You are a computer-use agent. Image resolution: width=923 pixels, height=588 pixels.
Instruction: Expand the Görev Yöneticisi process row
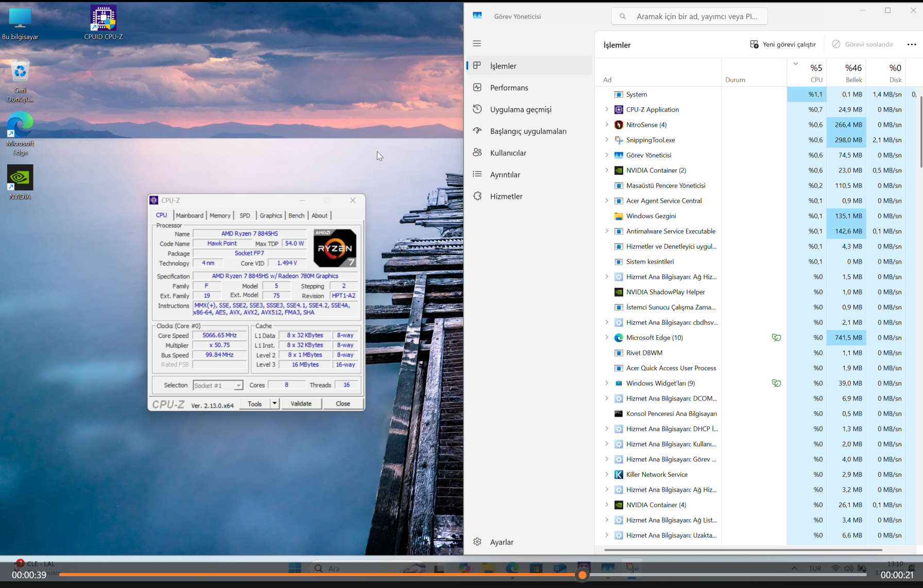click(606, 155)
